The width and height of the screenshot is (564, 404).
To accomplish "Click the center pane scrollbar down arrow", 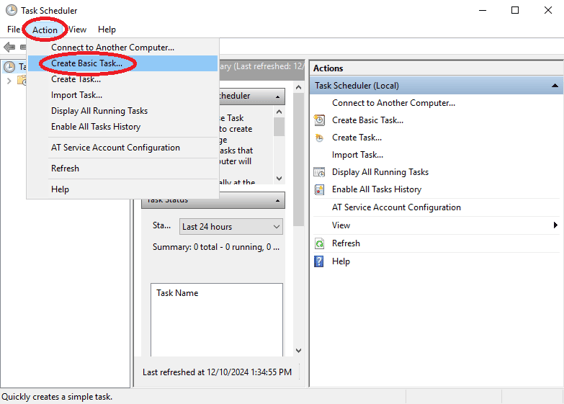I will click(298, 350).
